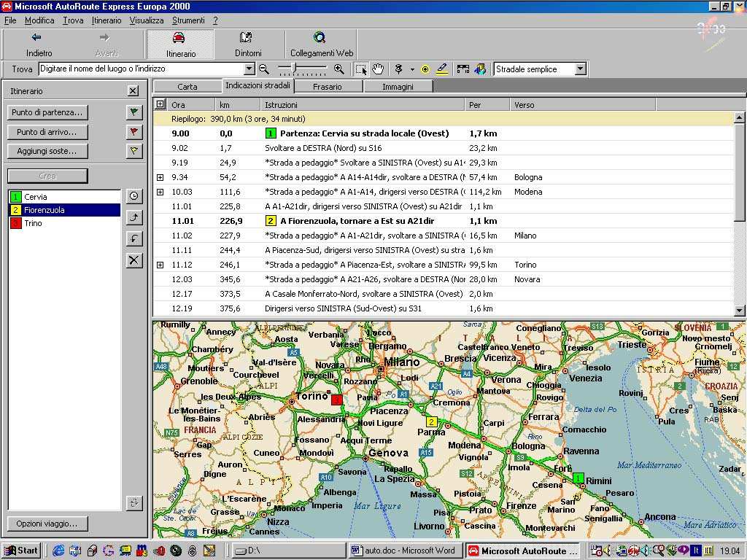Open pushpin tool dropdown arrow
The width and height of the screenshot is (747, 560).
click(412, 69)
